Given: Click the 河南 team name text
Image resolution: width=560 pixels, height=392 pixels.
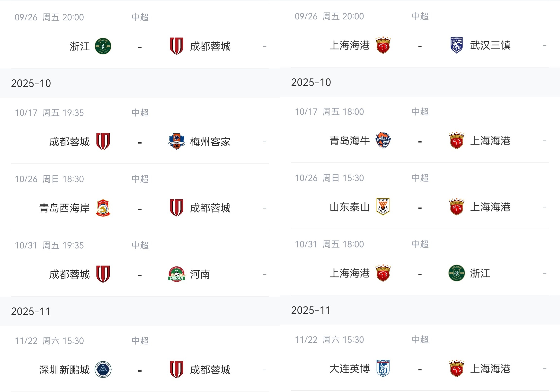Looking at the screenshot, I should pyautogui.click(x=200, y=274).
